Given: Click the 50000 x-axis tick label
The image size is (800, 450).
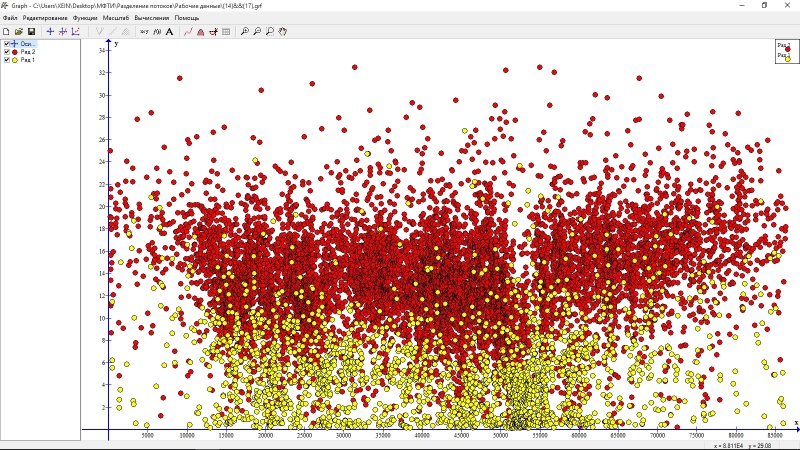Looking at the screenshot, I should [501, 436].
